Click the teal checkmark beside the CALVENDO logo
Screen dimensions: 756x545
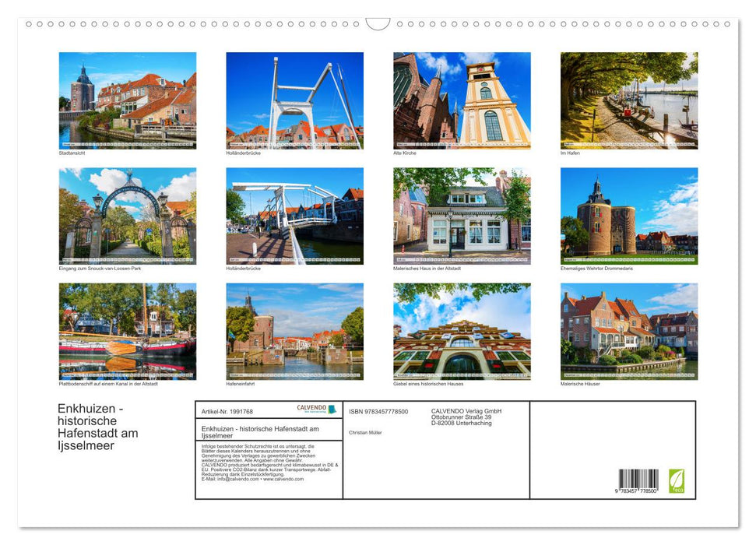pos(332,408)
